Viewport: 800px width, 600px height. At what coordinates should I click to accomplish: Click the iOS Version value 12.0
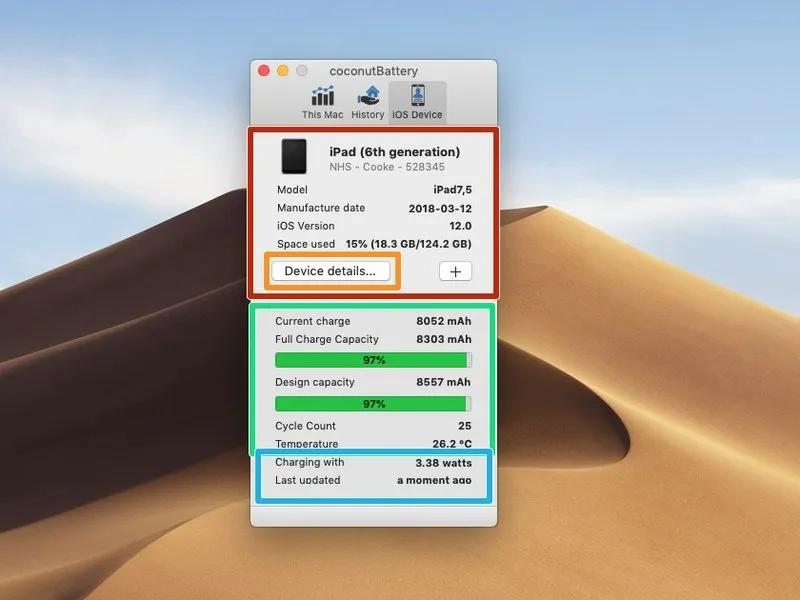point(460,226)
